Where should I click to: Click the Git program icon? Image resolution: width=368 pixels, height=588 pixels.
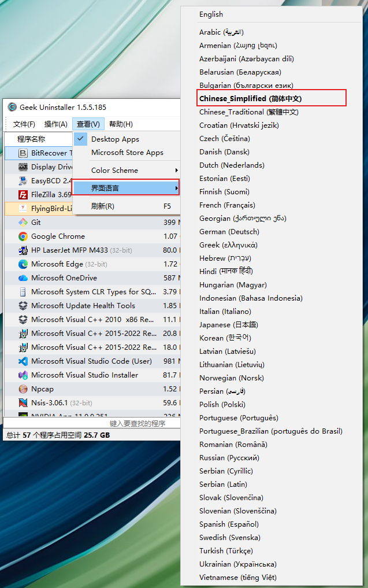click(23, 223)
